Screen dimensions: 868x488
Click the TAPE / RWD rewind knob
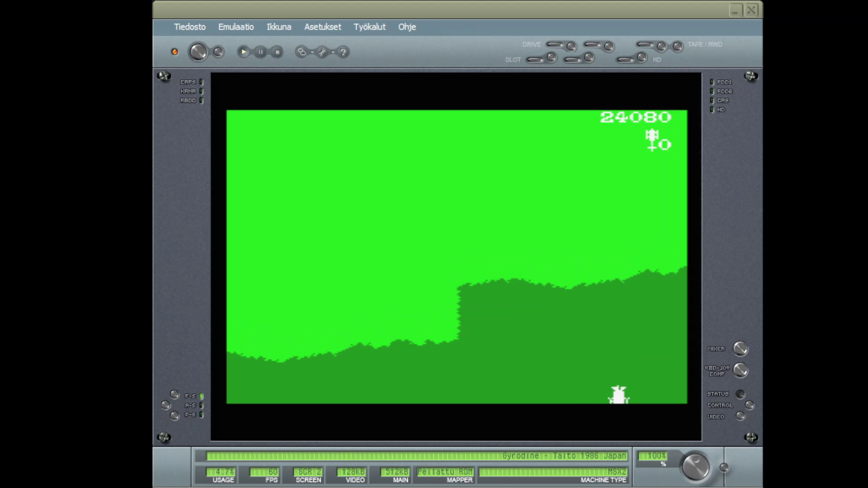click(x=677, y=46)
